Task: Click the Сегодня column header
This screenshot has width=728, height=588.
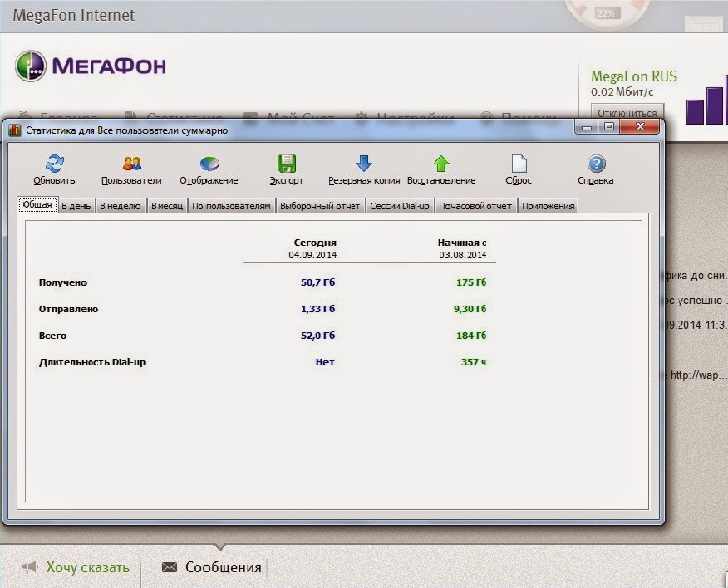Action: coord(315,243)
